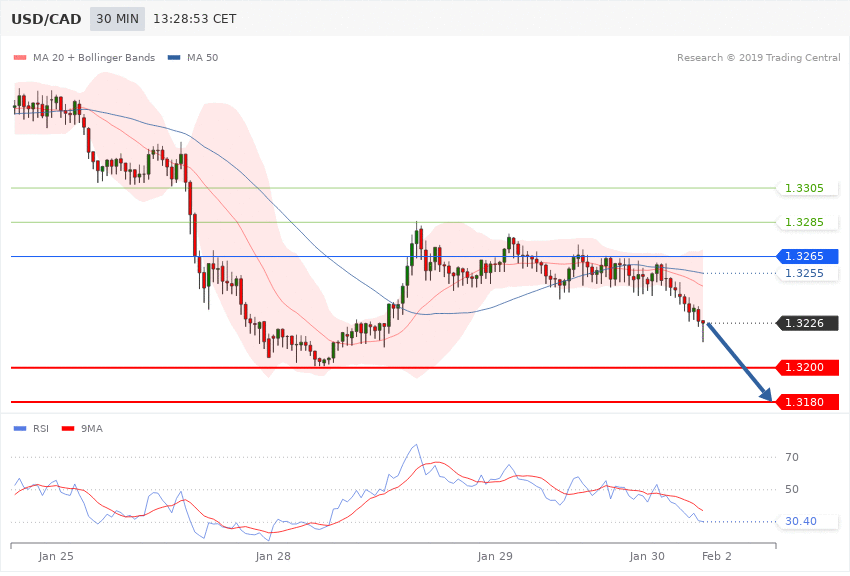Click the RSI 70 level label
Viewport: 850px width, 576px height.
792,457
